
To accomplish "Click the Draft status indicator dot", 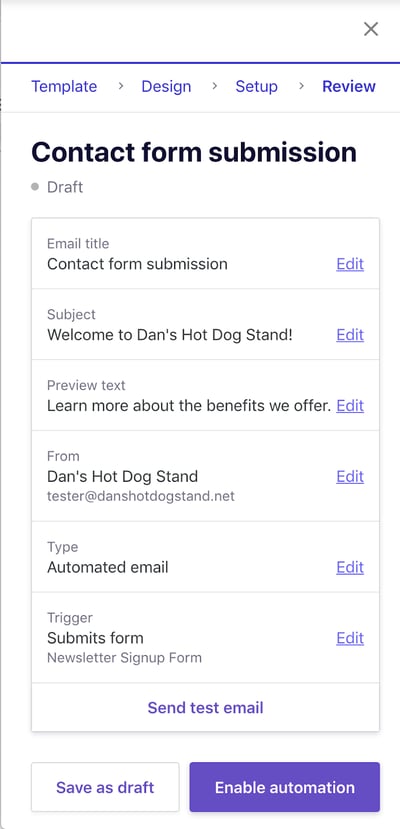I will [x=35, y=187].
